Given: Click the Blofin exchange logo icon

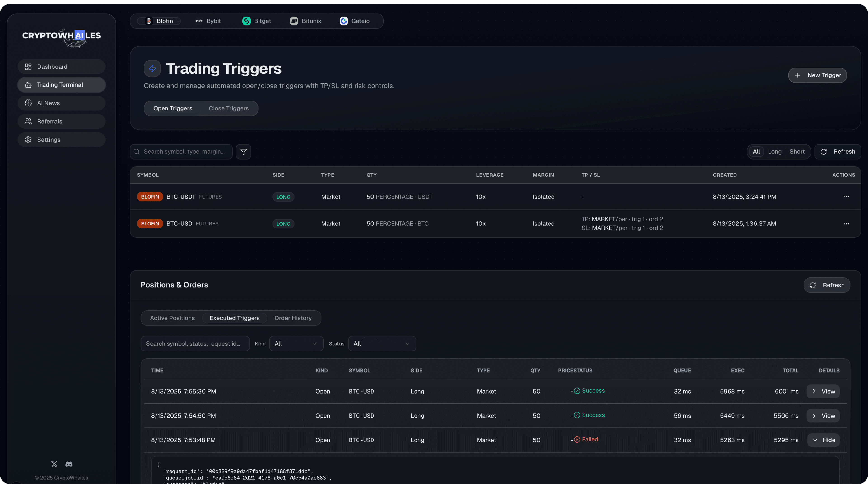Looking at the screenshot, I should [149, 21].
